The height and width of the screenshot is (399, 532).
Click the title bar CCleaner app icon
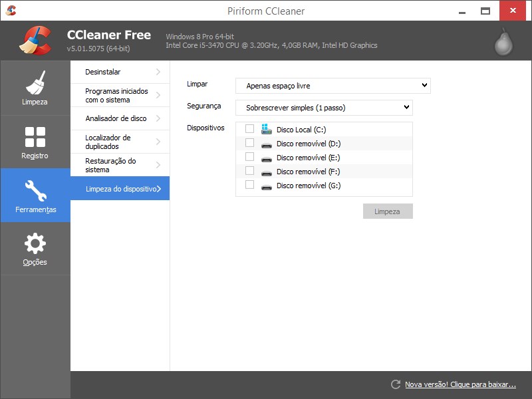(11, 11)
